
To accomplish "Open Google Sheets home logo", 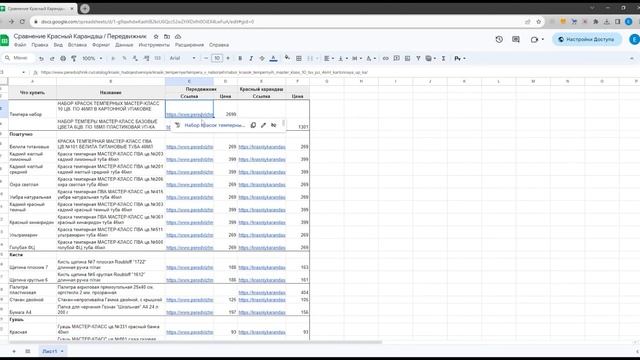I will [x=4, y=40].
